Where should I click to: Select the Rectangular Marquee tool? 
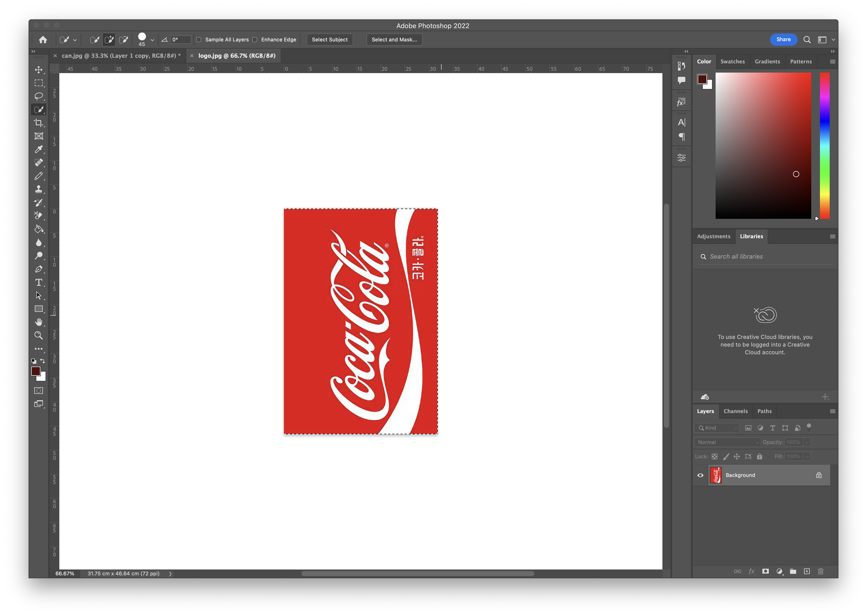click(39, 83)
